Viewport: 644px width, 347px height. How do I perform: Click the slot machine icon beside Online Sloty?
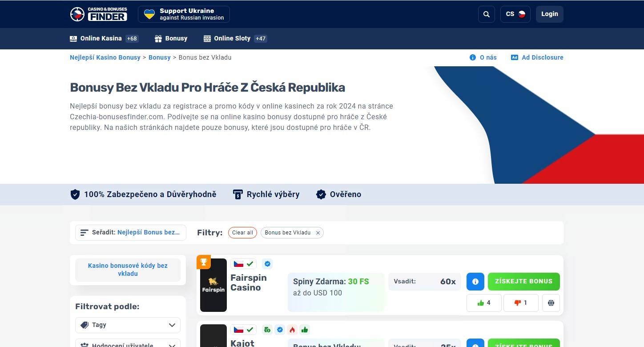(x=207, y=39)
